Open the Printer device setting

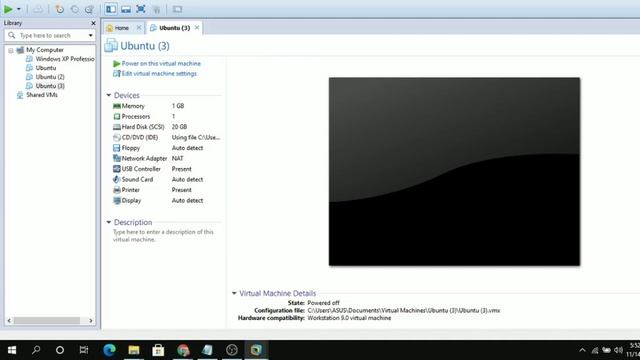(x=130, y=190)
